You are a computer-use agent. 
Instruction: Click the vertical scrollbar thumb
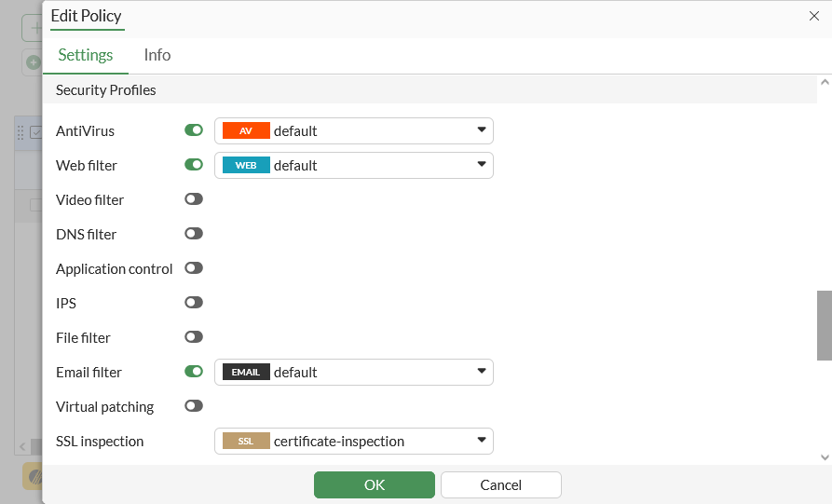click(x=825, y=325)
